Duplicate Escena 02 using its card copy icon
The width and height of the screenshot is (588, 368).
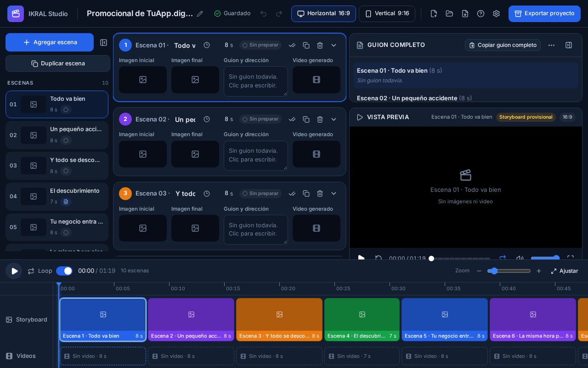pyautogui.click(x=306, y=119)
